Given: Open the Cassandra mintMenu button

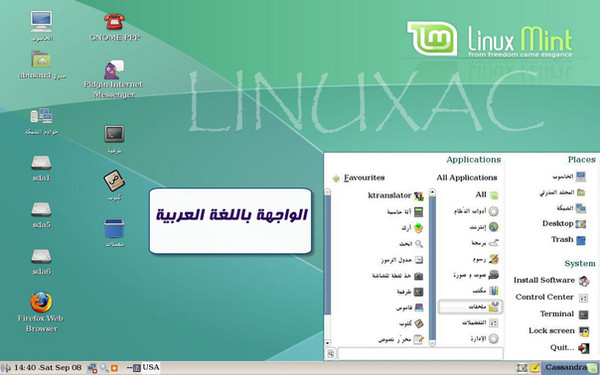Looking at the screenshot, I should point(571,367).
